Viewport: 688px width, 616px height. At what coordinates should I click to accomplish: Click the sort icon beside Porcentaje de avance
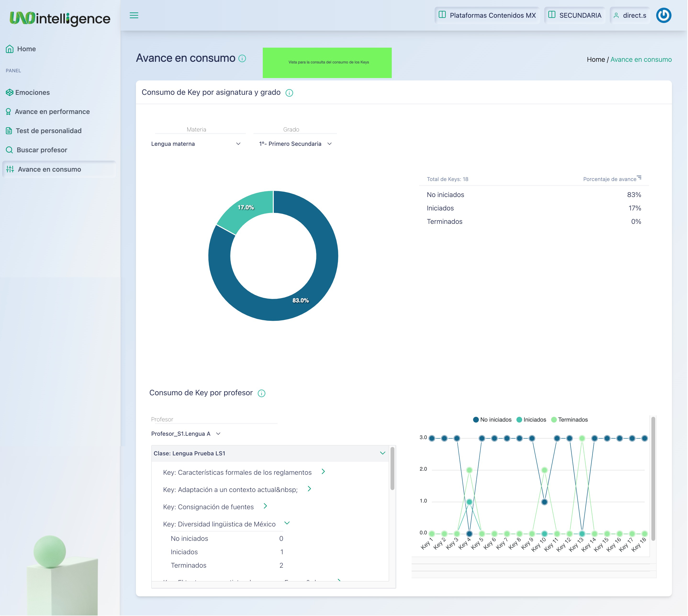pos(639,178)
